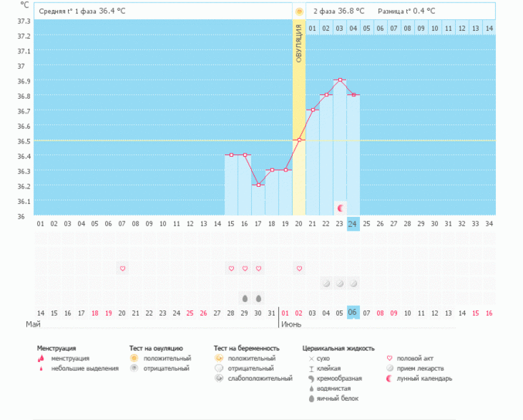
Task: Click the temperature point on ovulation day 20
Action: (299, 140)
